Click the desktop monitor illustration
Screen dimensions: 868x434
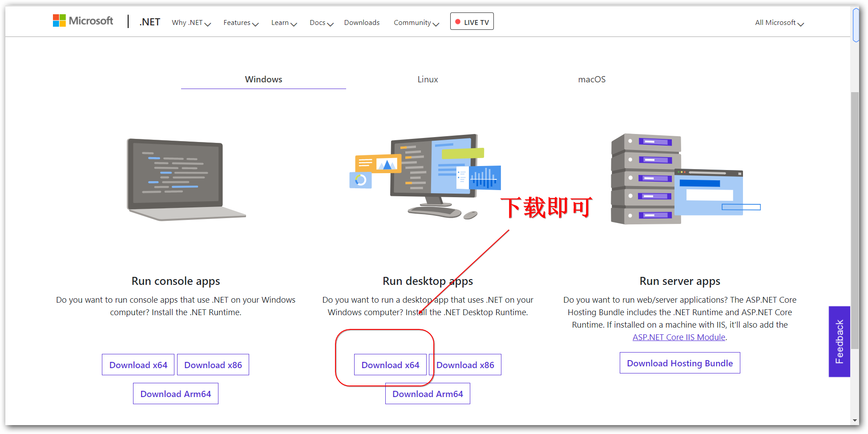tap(425, 176)
